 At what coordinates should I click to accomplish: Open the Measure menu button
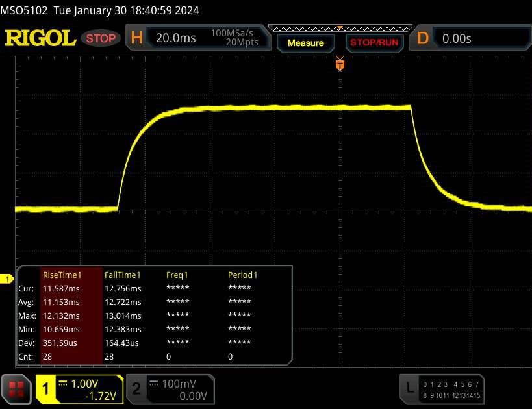(x=306, y=43)
